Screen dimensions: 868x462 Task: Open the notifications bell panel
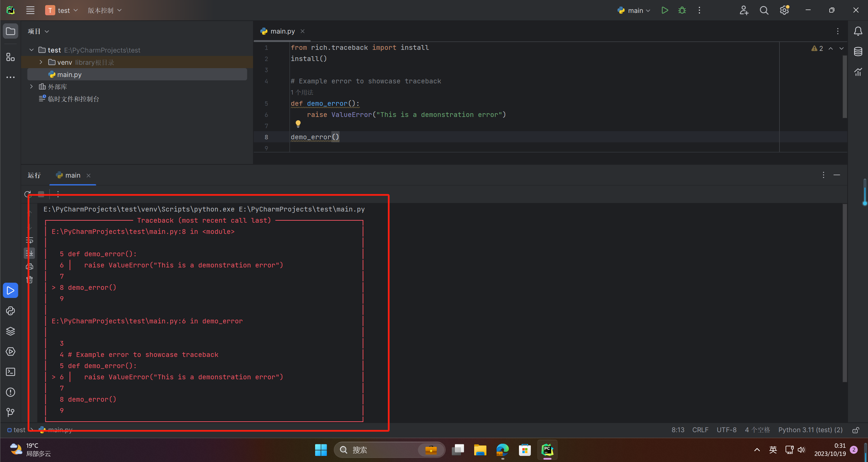(858, 31)
